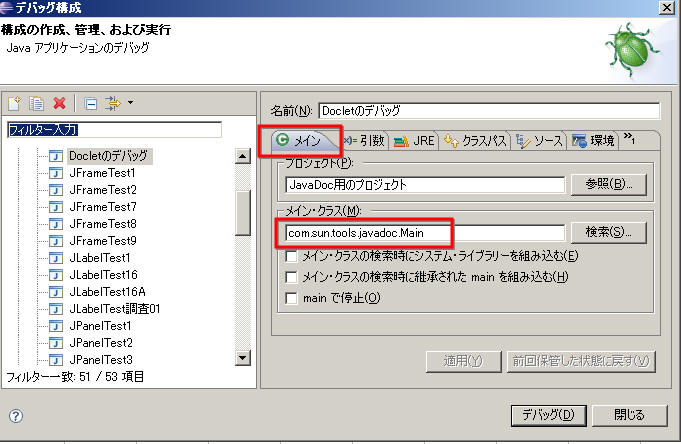Click the filter configurations icon
This screenshot has width=681, height=444.
[x=112, y=104]
